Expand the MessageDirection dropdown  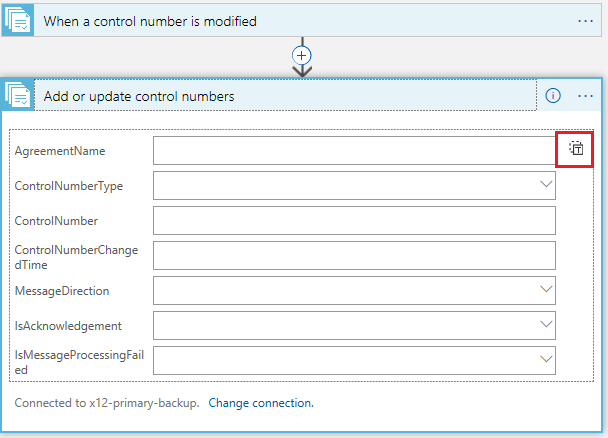[546, 290]
